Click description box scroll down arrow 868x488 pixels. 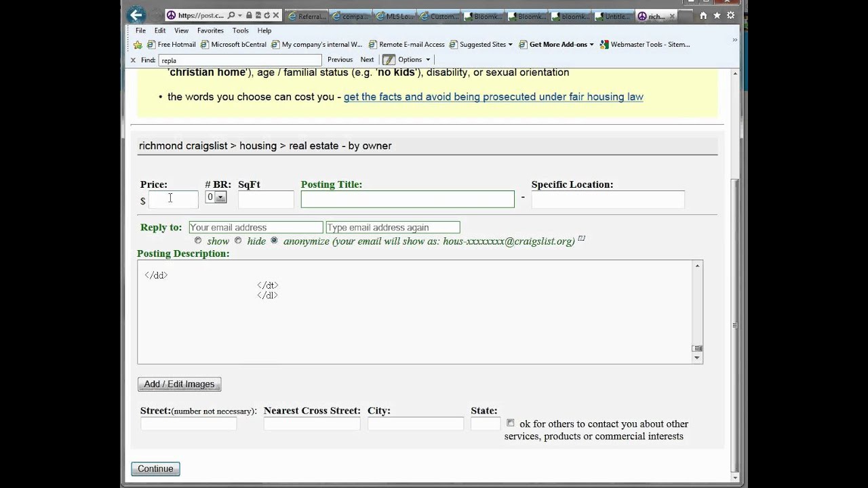pyautogui.click(x=697, y=358)
